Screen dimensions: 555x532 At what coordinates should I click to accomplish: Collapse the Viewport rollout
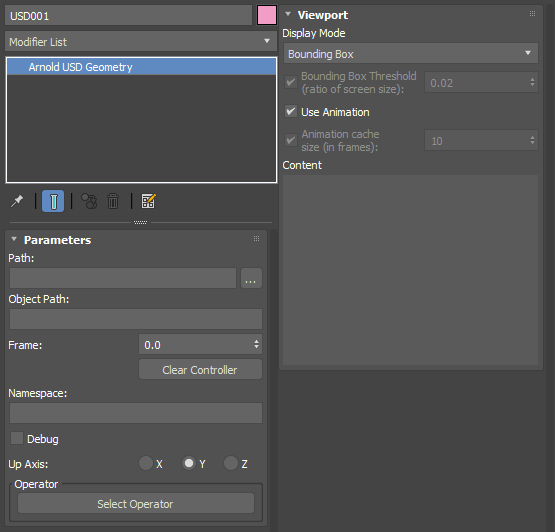(x=288, y=14)
